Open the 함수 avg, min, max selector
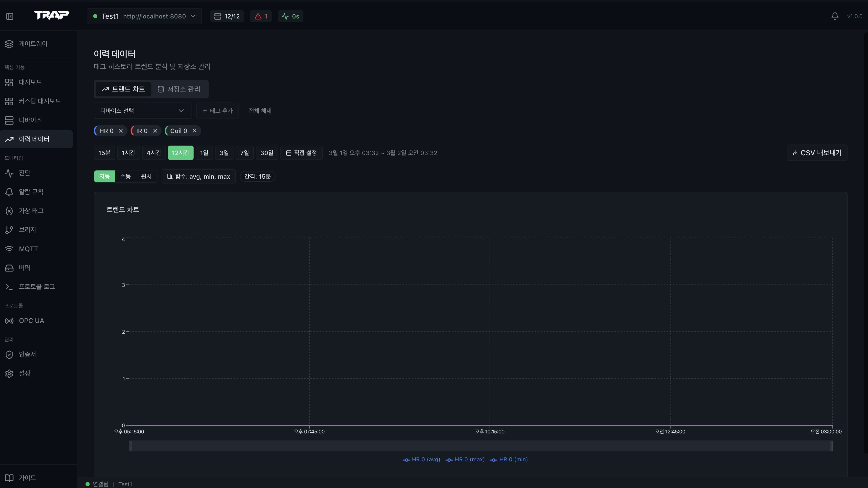This screenshot has width=868, height=488. (198, 176)
